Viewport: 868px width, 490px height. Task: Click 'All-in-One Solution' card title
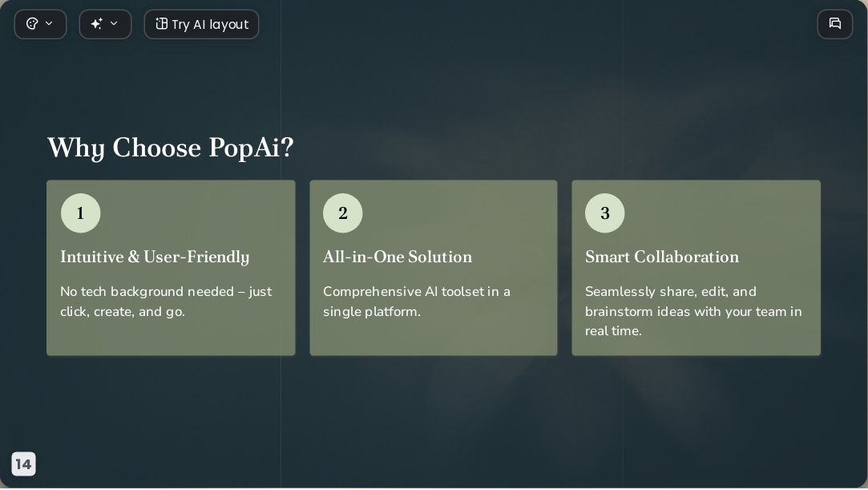(x=398, y=257)
